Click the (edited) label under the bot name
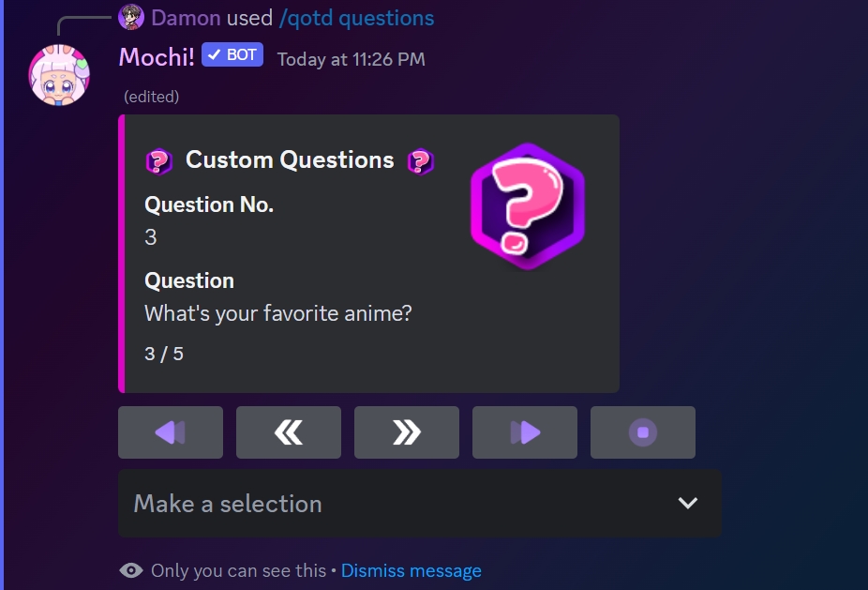 (152, 97)
